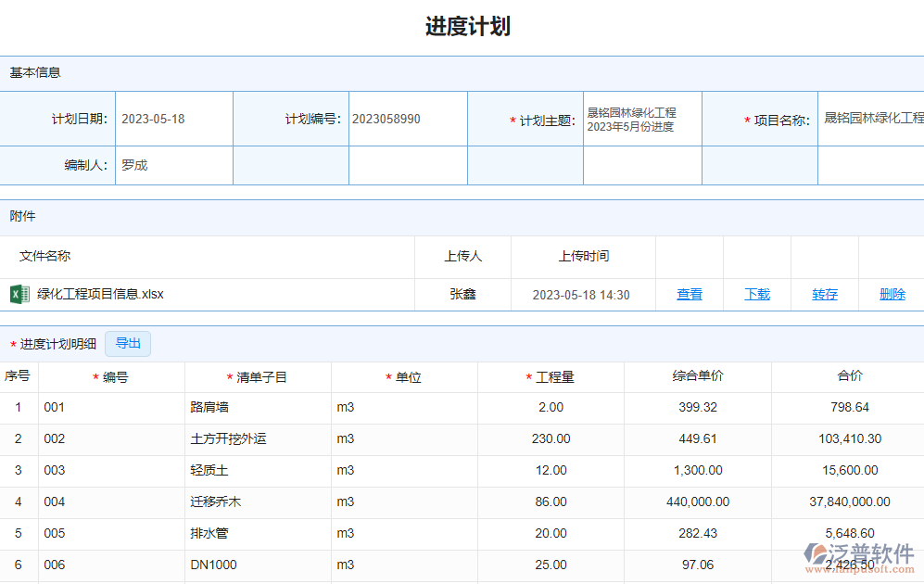
Task: Click the 上传时间 column header
Action: click(x=582, y=257)
